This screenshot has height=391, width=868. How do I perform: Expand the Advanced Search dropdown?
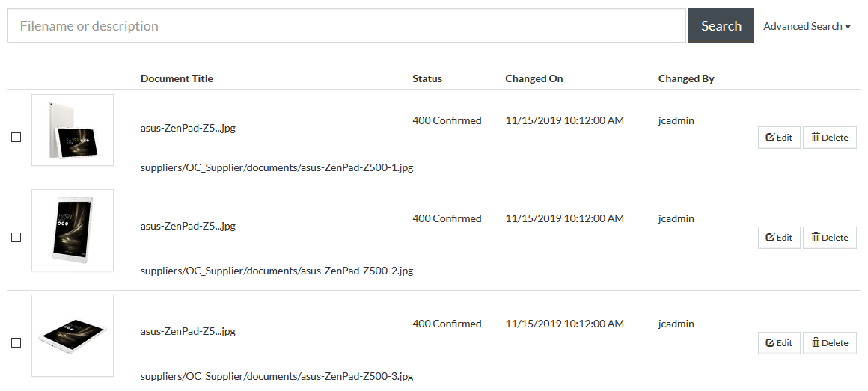(x=807, y=26)
